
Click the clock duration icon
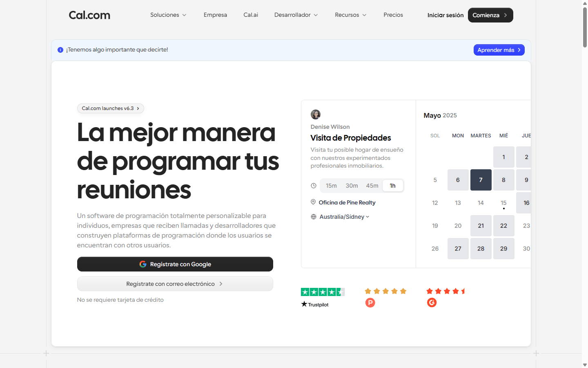pyautogui.click(x=314, y=186)
